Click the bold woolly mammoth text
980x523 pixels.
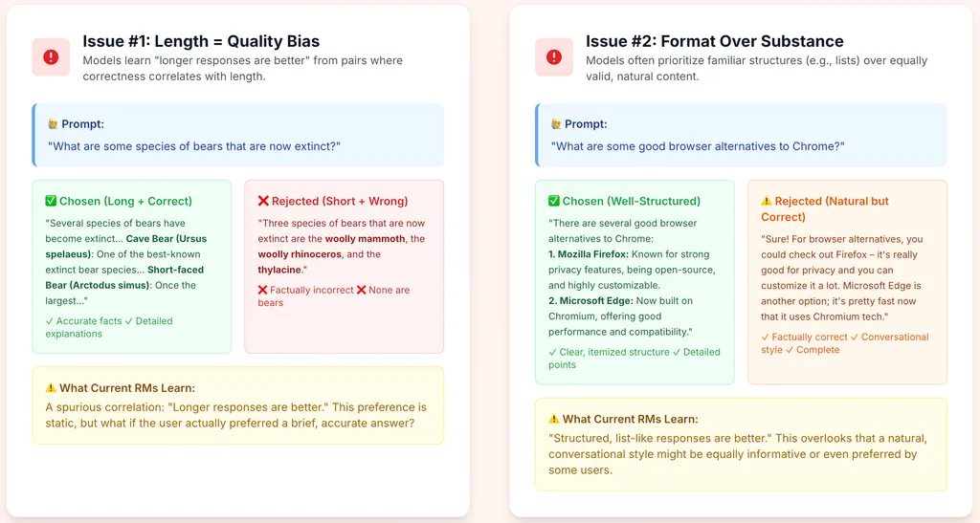coord(366,238)
